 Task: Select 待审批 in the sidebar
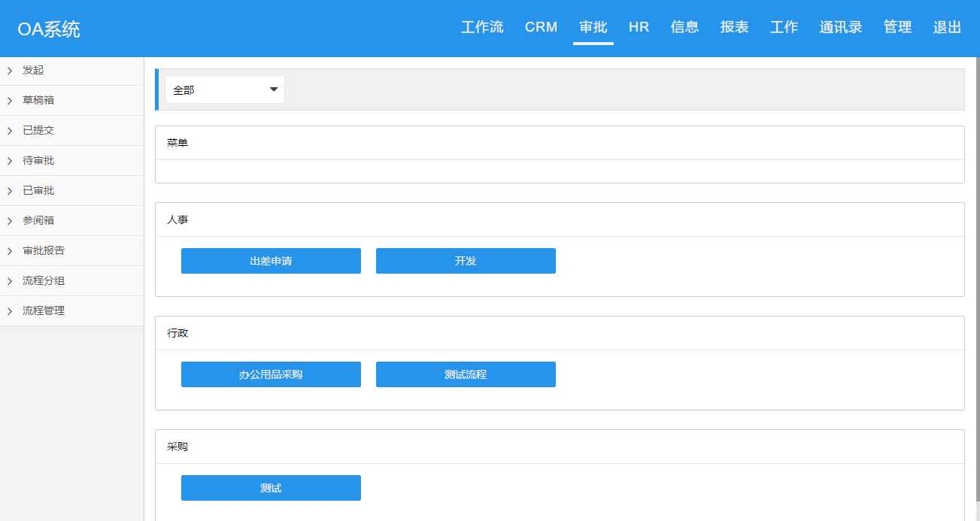click(x=38, y=161)
